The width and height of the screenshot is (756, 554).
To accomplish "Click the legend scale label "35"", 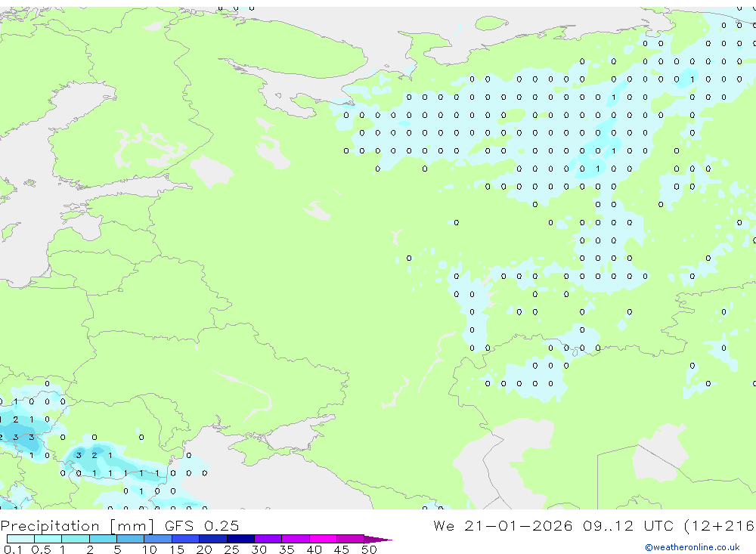I will [x=287, y=549].
